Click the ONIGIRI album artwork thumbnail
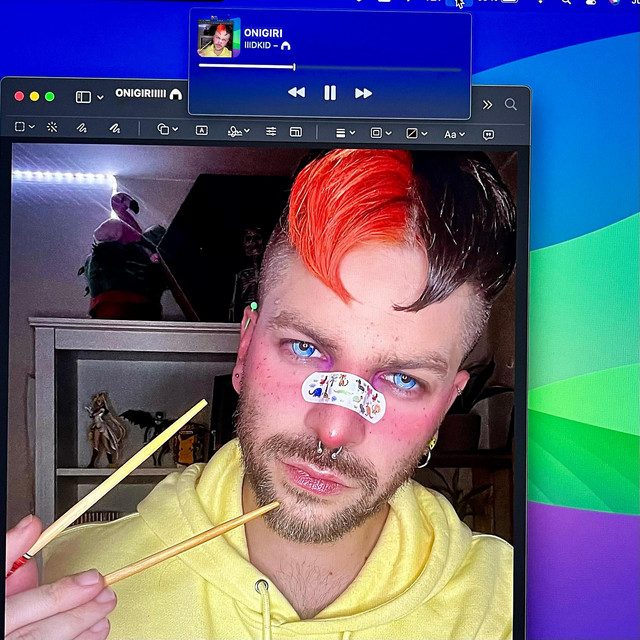 click(x=215, y=38)
